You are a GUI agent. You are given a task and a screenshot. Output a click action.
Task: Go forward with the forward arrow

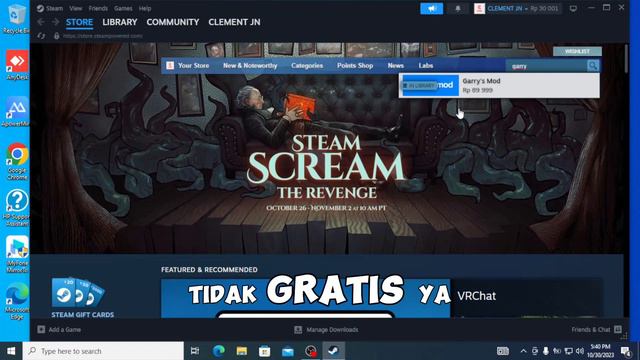coord(55,22)
